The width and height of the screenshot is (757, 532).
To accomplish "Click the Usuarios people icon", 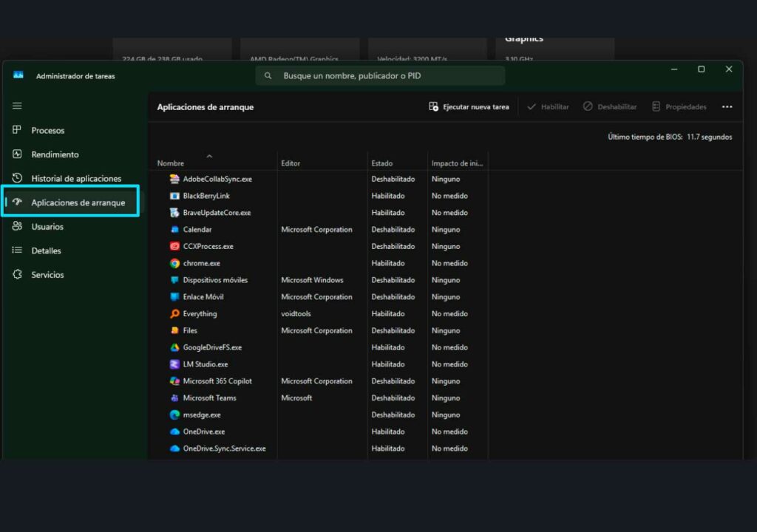I will click(x=17, y=225).
